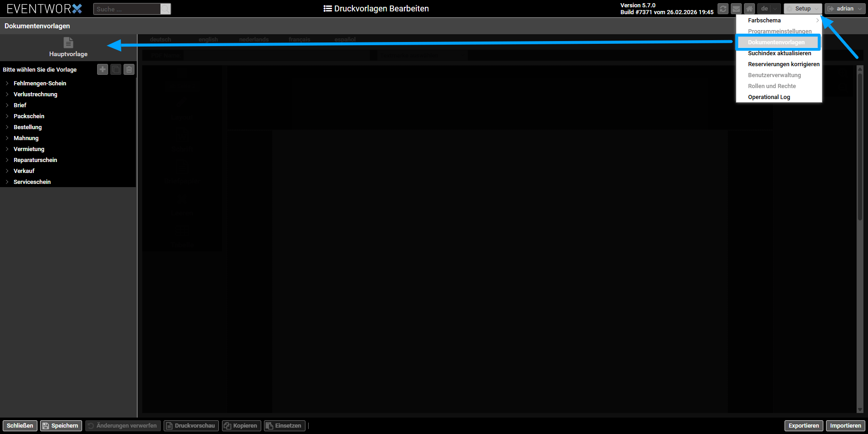Click the duplicate template icon

click(116, 69)
